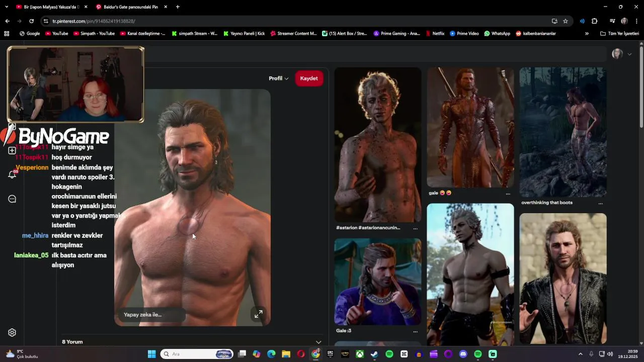Open Tüm Yer İşaretleri bookmarks folder

point(619,34)
